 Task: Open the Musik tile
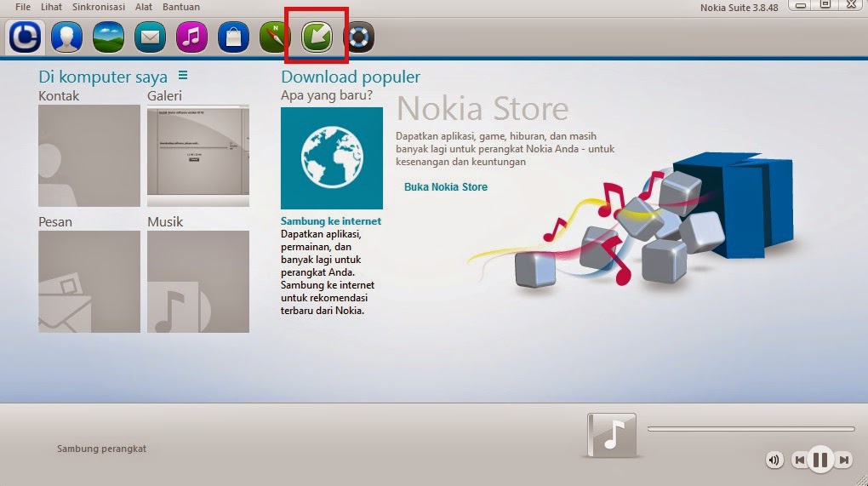point(198,282)
